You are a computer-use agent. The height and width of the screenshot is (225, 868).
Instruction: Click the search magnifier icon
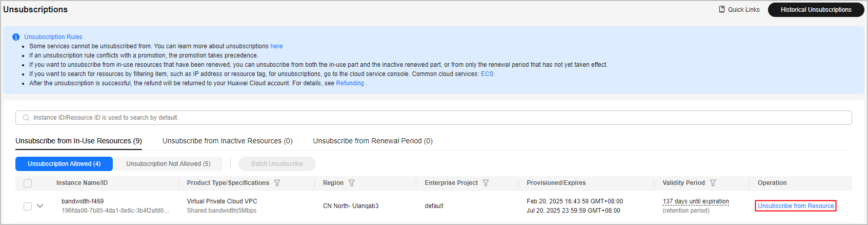click(x=26, y=118)
